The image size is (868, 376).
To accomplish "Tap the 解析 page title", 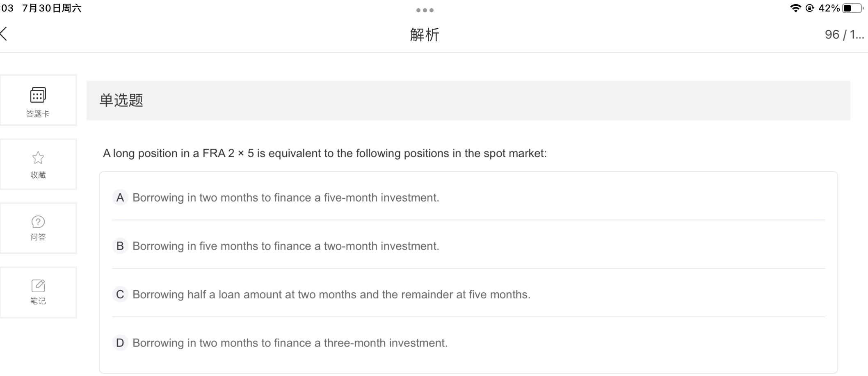I will [425, 35].
